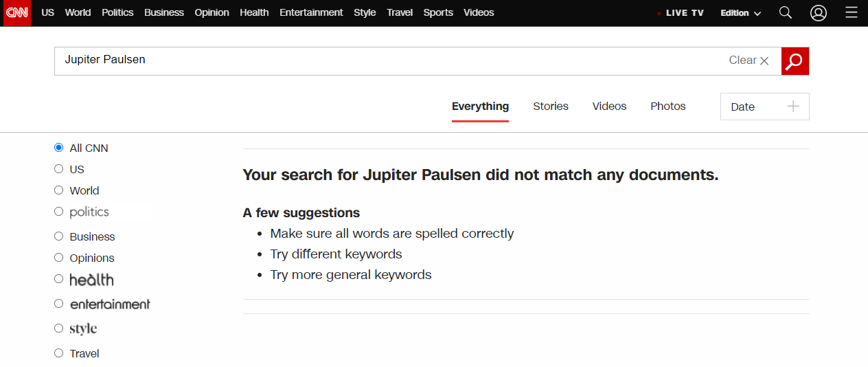
Task: Click the red search submit button
Action: (795, 61)
